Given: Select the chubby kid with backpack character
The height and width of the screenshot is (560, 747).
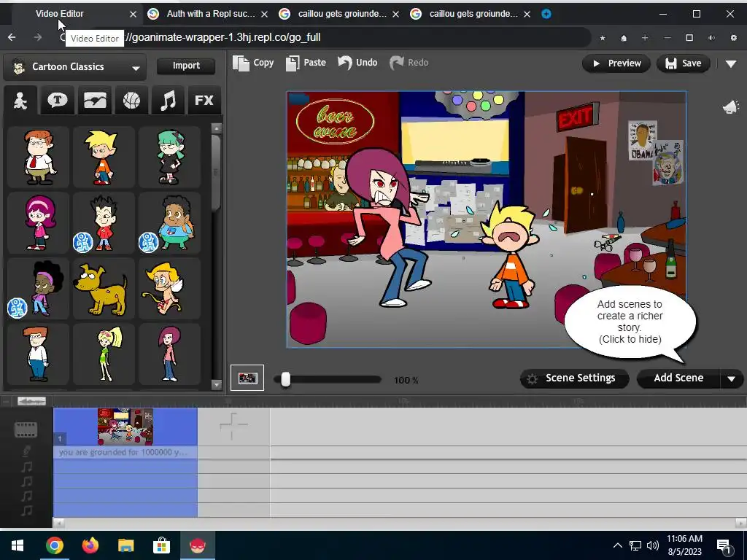Looking at the screenshot, I should (x=169, y=223).
